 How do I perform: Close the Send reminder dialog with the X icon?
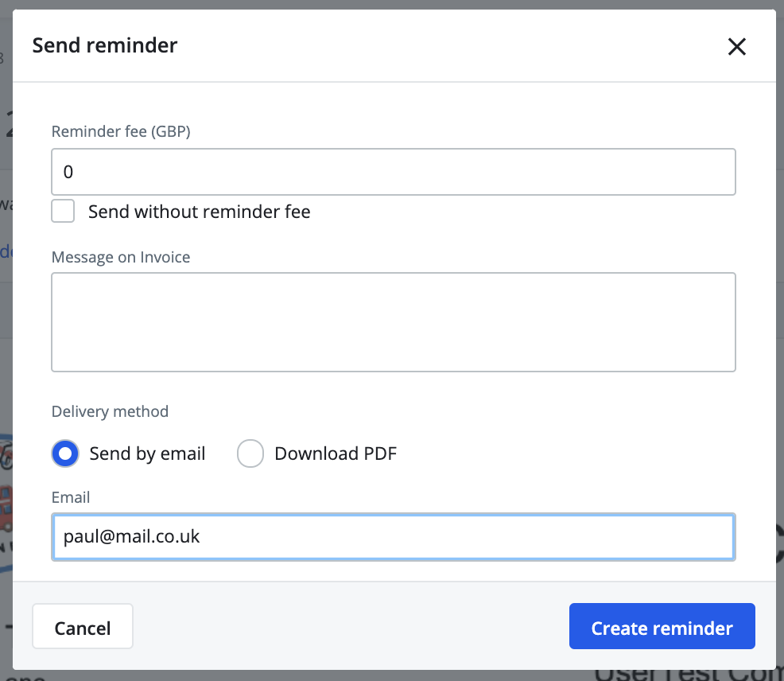coord(737,47)
